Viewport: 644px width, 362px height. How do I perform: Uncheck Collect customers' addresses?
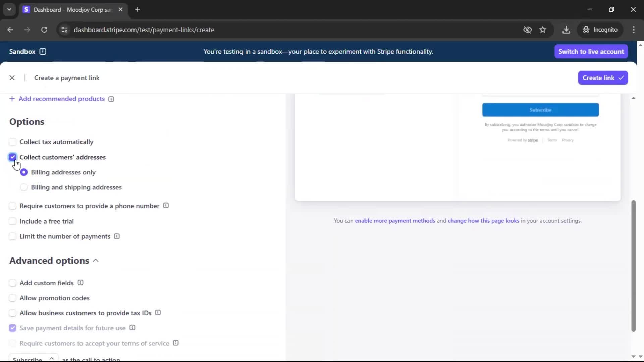13,157
